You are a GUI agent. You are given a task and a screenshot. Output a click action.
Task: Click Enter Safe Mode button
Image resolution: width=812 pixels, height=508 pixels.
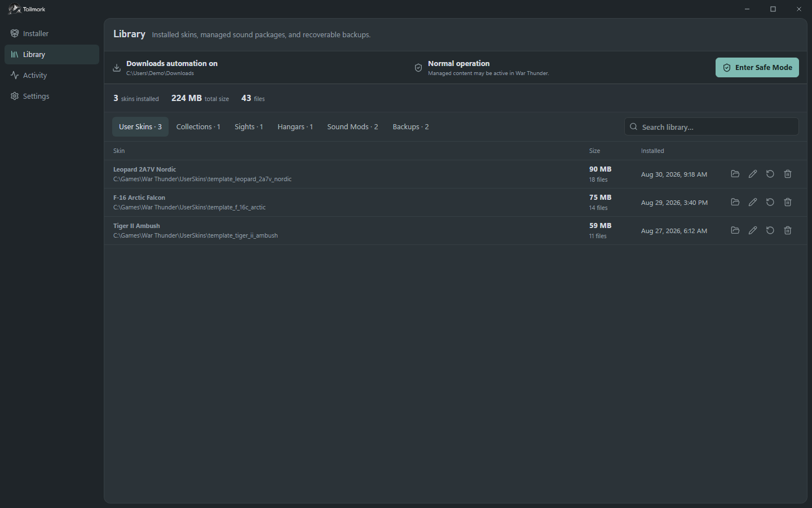(x=757, y=68)
